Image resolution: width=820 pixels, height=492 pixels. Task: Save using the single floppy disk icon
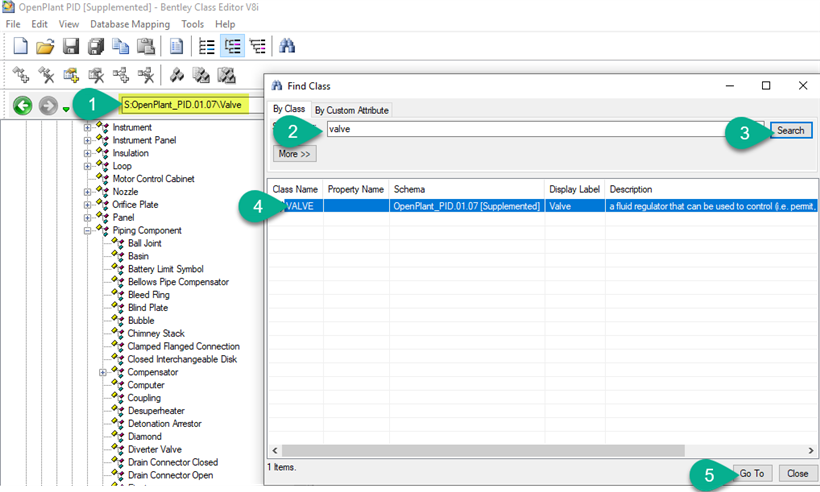pyautogui.click(x=71, y=47)
